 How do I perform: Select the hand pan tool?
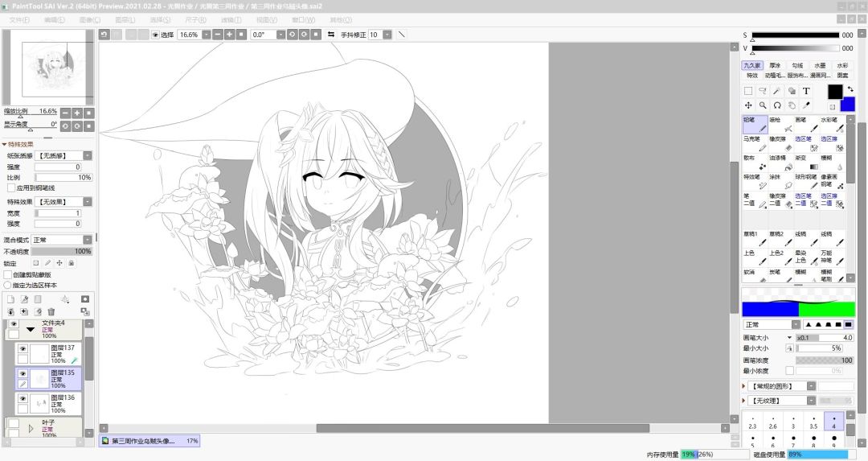pyautogui.click(x=792, y=105)
